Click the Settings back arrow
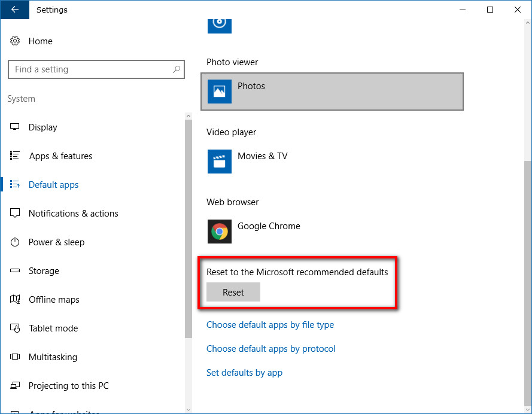532x414 pixels. point(14,10)
